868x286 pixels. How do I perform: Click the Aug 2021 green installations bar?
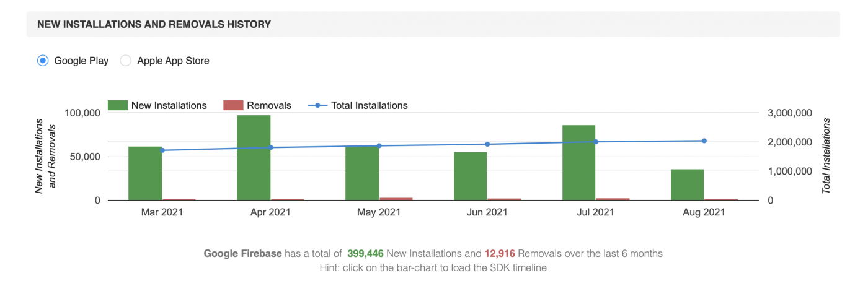click(x=688, y=184)
